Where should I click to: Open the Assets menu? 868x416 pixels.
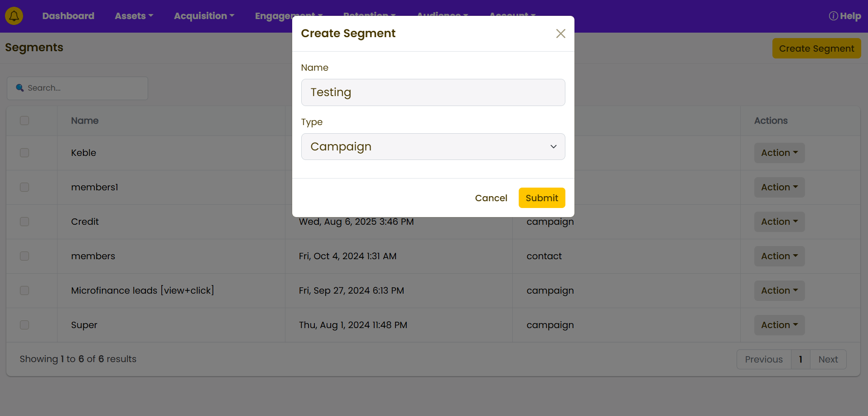tap(134, 16)
